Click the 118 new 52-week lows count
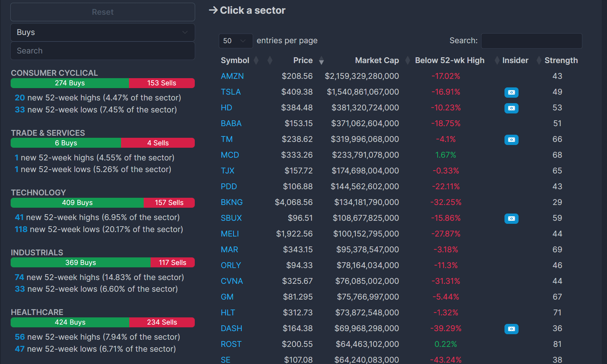The height and width of the screenshot is (364, 607). [21, 229]
